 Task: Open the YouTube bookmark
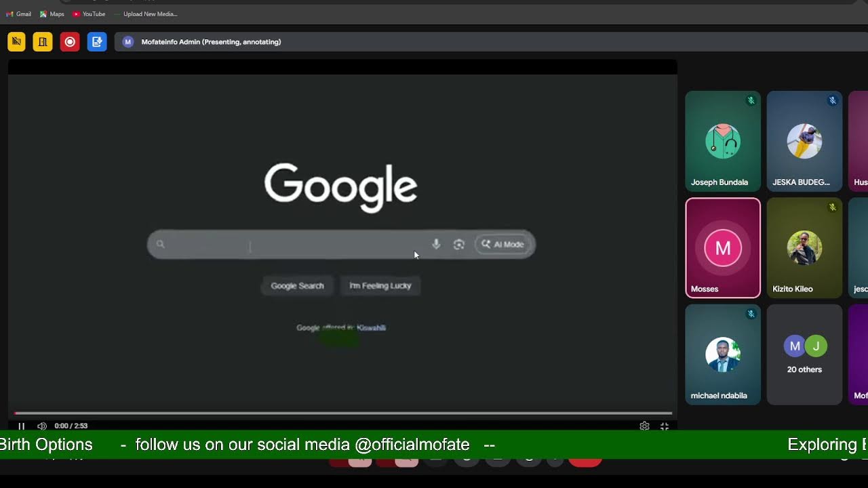click(89, 14)
